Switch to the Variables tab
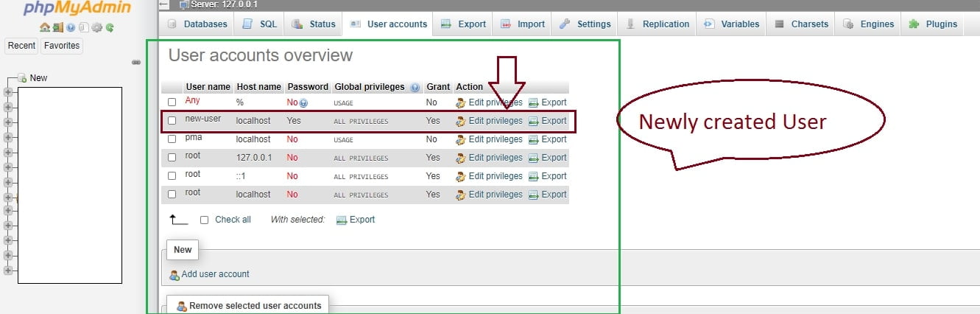Screen dimensions: 980x314 pyautogui.click(x=732, y=24)
